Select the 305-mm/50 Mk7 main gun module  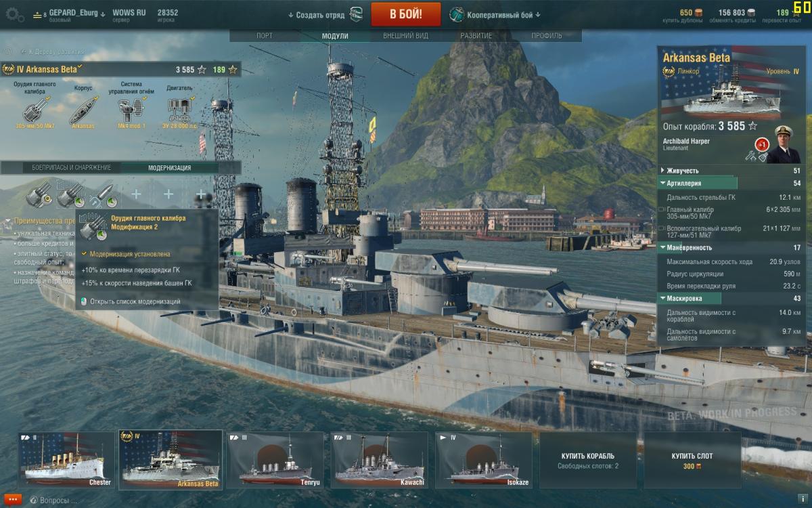(35, 108)
